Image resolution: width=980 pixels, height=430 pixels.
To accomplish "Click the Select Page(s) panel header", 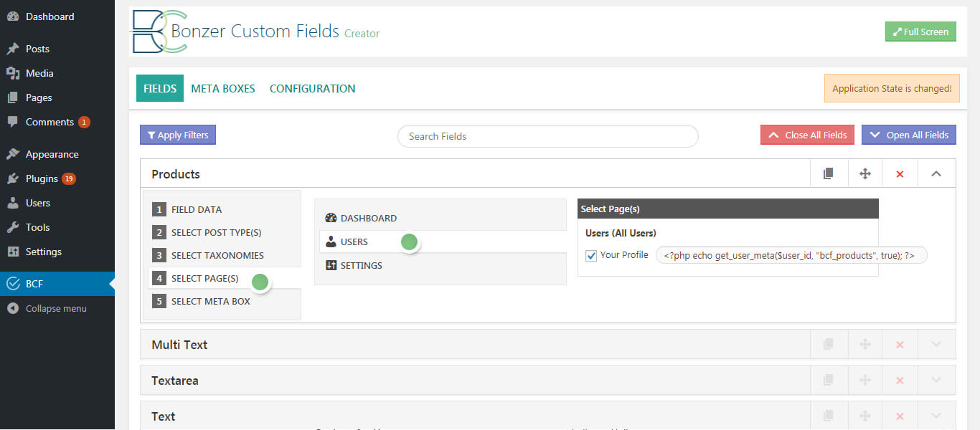I will click(x=728, y=209).
